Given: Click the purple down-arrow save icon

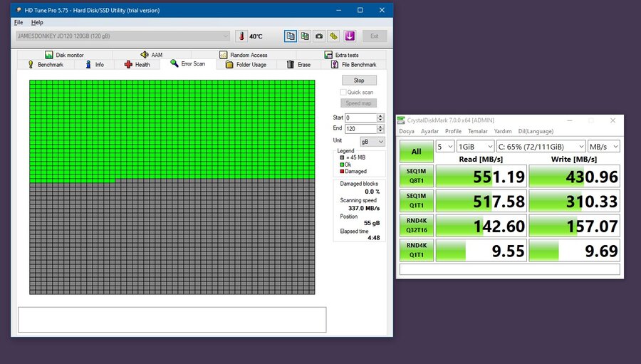Looking at the screenshot, I should pos(350,36).
